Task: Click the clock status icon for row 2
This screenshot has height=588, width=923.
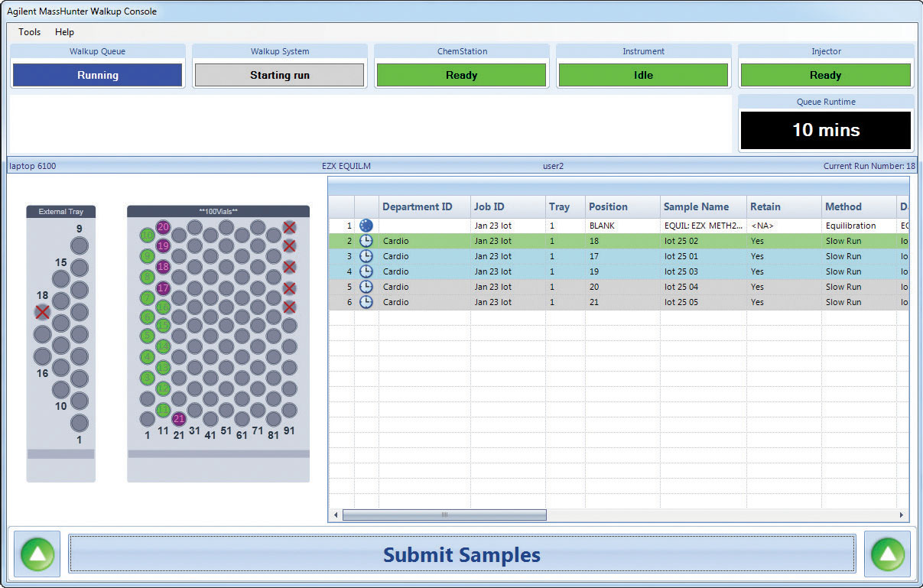Action: pyautogui.click(x=366, y=241)
